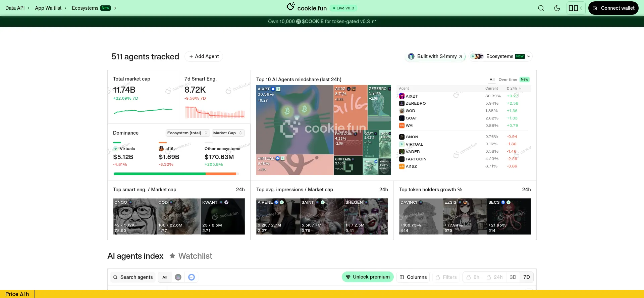Open the Market Cap dropdown in Dominance
Image resolution: width=644 pixels, height=298 pixels.
pos(228,133)
